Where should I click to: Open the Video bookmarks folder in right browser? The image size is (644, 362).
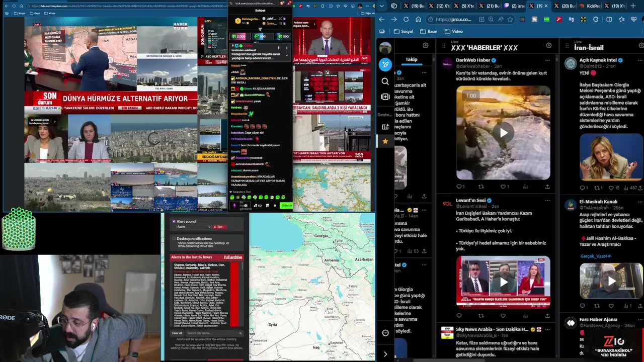click(453, 31)
